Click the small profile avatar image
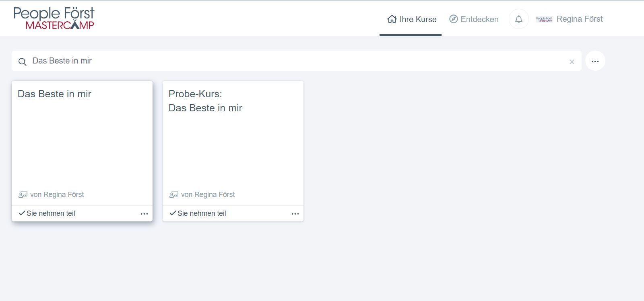The image size is (644, 301). [544, 19]
